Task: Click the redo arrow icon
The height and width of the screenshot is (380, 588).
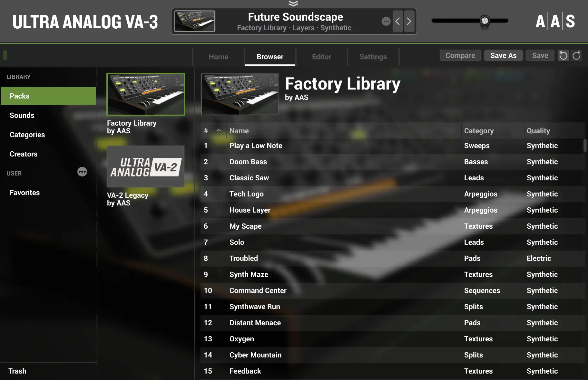Action: (576, 55)
